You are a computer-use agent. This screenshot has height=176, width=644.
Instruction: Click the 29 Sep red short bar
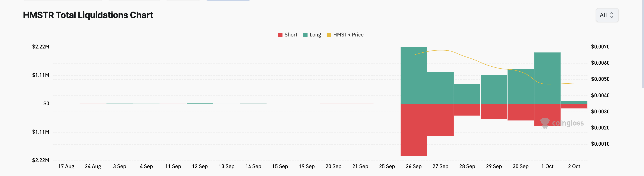tap(494, 111)
